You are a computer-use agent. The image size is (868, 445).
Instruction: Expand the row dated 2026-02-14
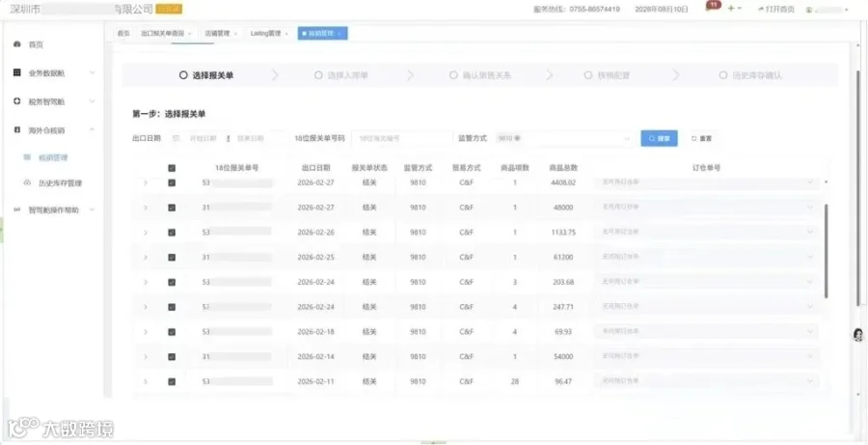click(146, 357)
